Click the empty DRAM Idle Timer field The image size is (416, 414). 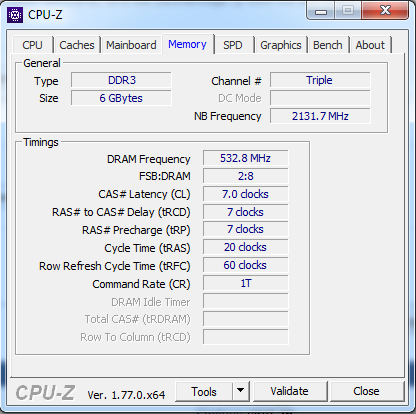(246, 301)
